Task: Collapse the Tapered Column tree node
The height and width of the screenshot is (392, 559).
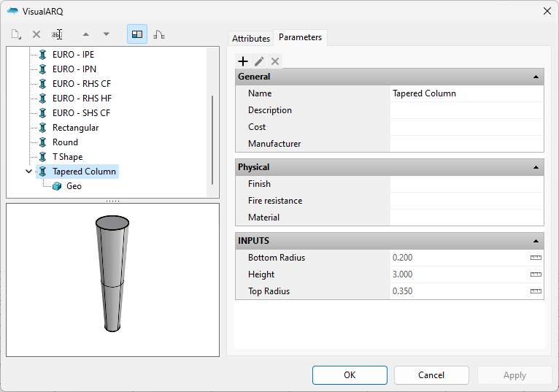Action: [x=29, y=172]
